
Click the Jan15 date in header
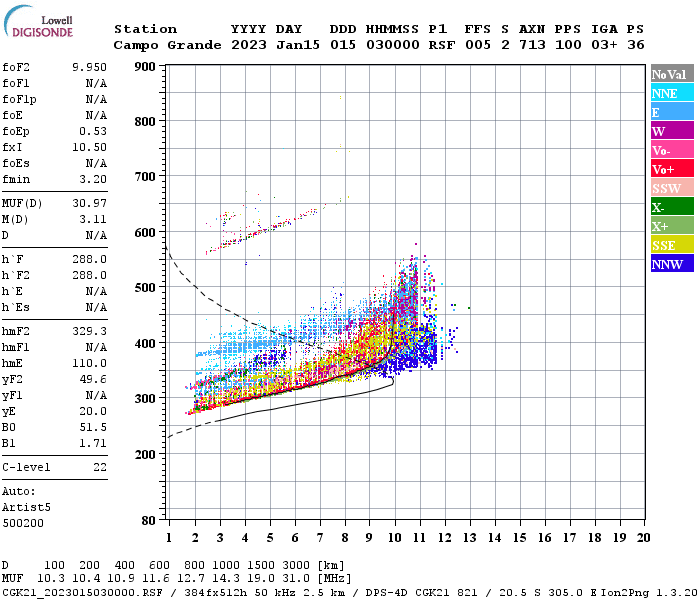[298, 45]
